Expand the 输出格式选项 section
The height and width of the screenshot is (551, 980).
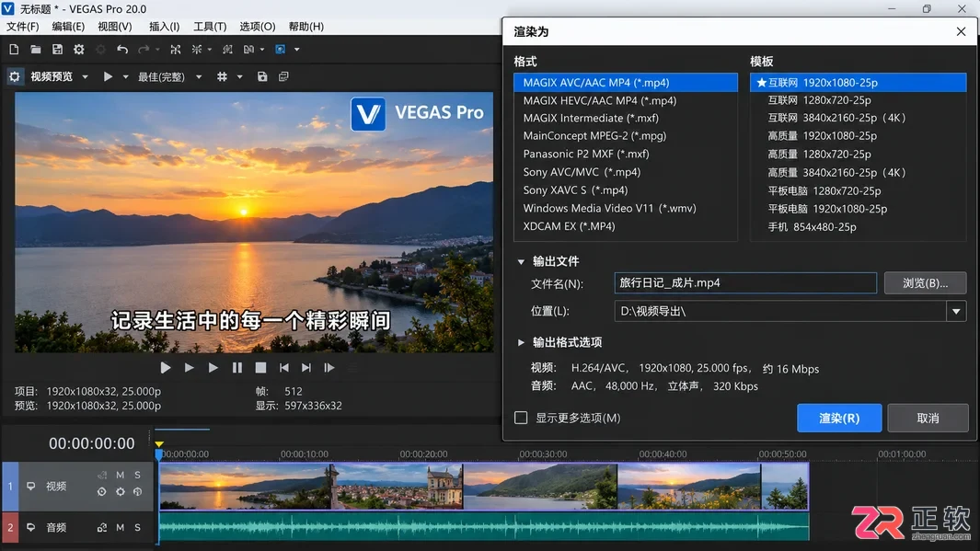[x=521, y=342]
